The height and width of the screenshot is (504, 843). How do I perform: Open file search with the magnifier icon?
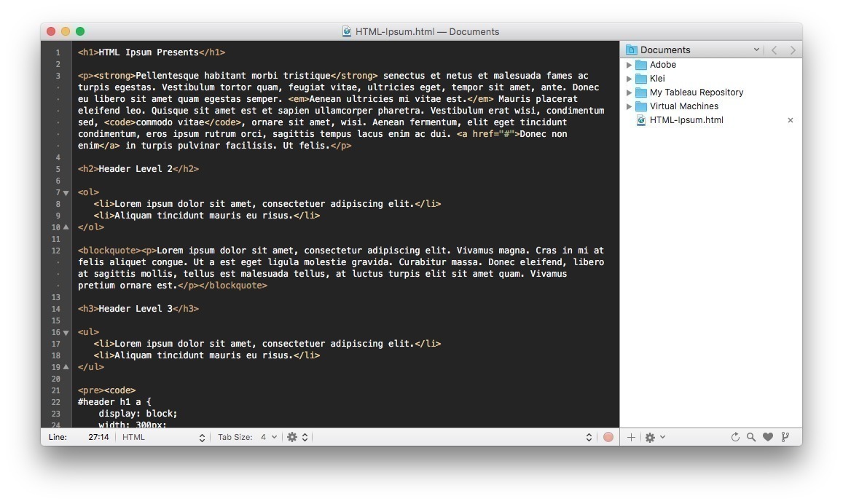(x=751, y=437)
